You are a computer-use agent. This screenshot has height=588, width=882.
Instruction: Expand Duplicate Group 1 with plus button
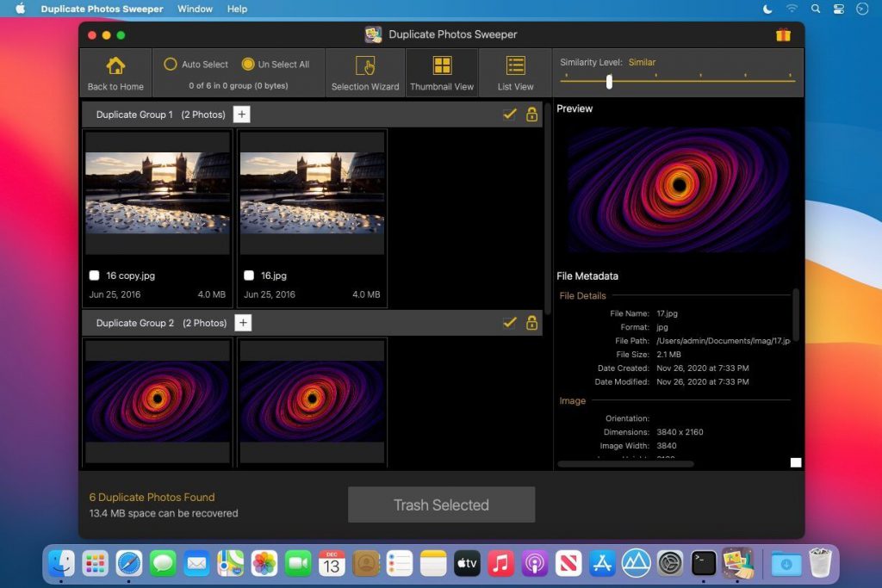coord(241,115)
